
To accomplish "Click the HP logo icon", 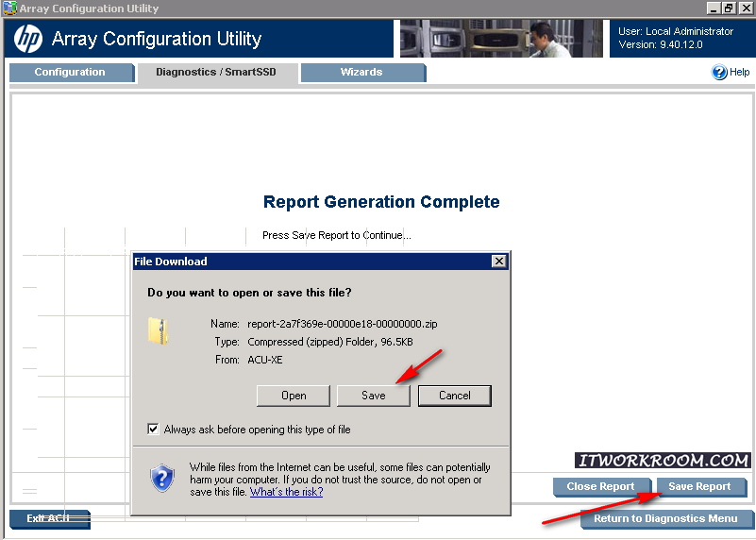I will click(x=28, y=39).
